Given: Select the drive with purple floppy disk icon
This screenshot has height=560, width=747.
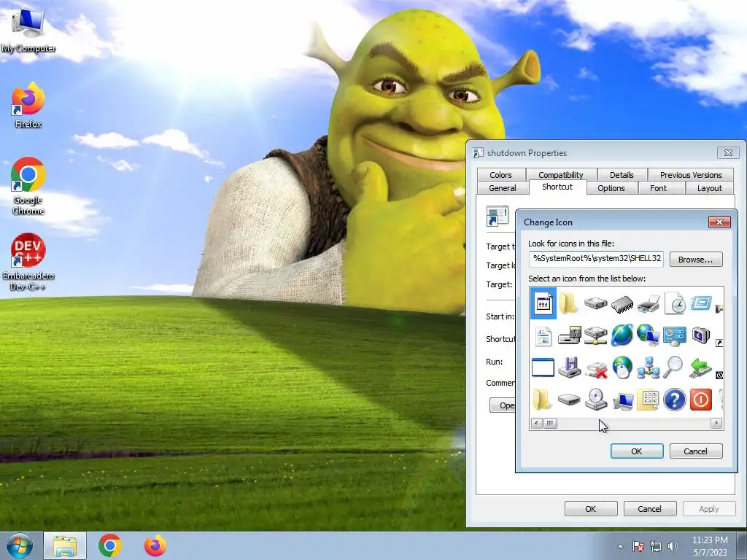Looking at the screenshot, I should click(569, 367).
